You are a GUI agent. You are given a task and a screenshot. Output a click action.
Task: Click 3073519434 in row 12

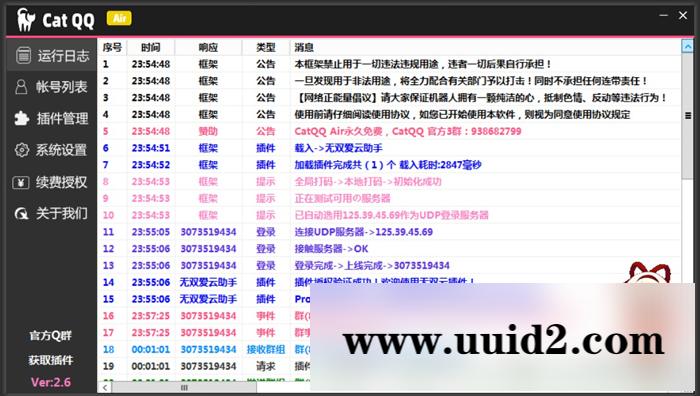[208, 249]
